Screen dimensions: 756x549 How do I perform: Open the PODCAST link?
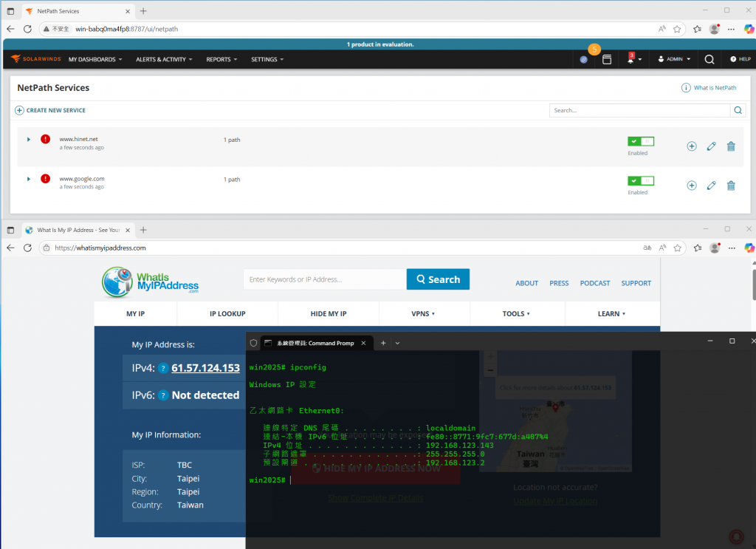pyautogui.click(x=594, y=283)
